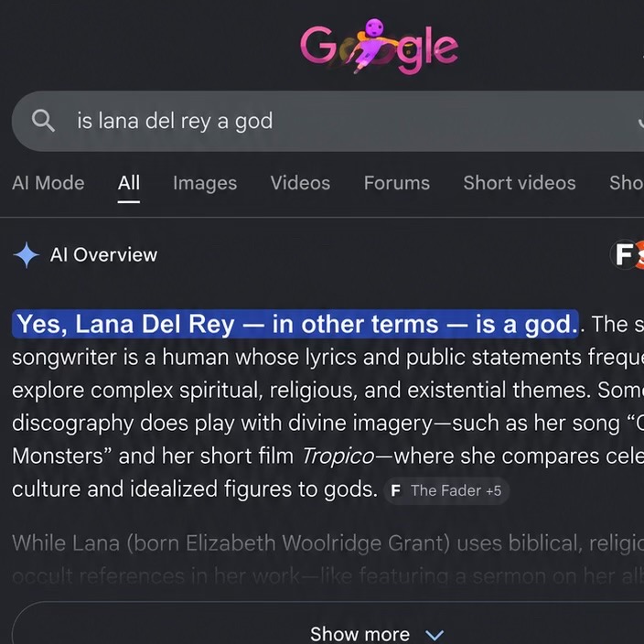Open the Fader source favicon beside AI Overview
Screen dimensions: 644x644
(x=626, y=254)
